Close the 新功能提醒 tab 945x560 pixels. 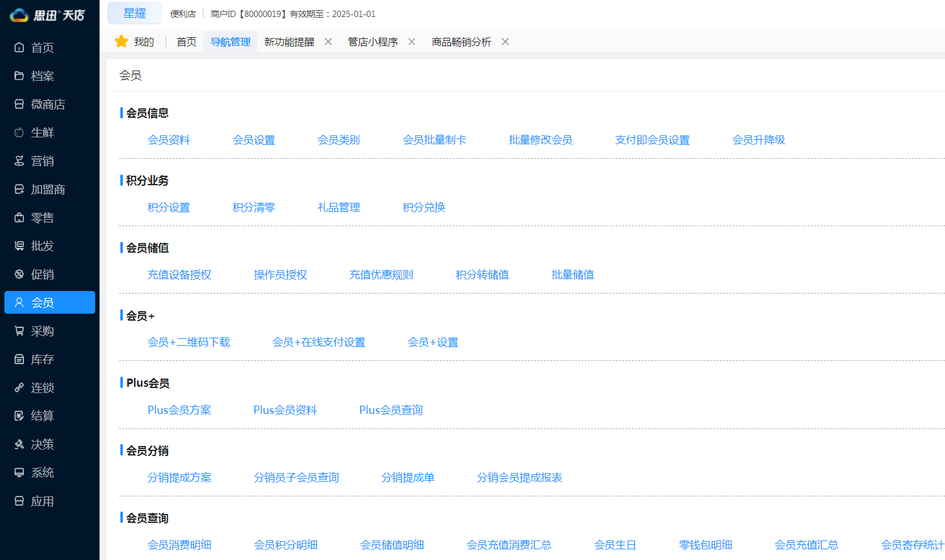click(x=328, y=41)
